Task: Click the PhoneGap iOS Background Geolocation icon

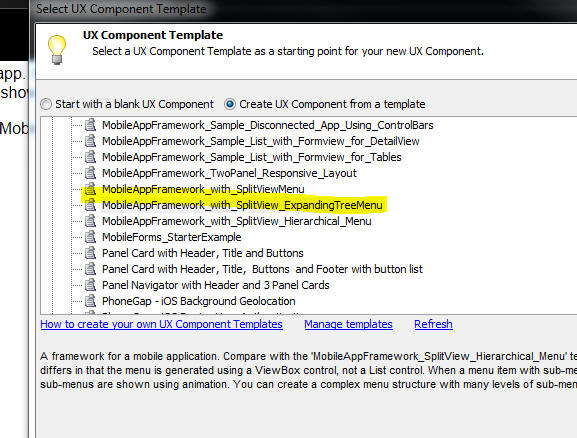Action: pos(90,301)
